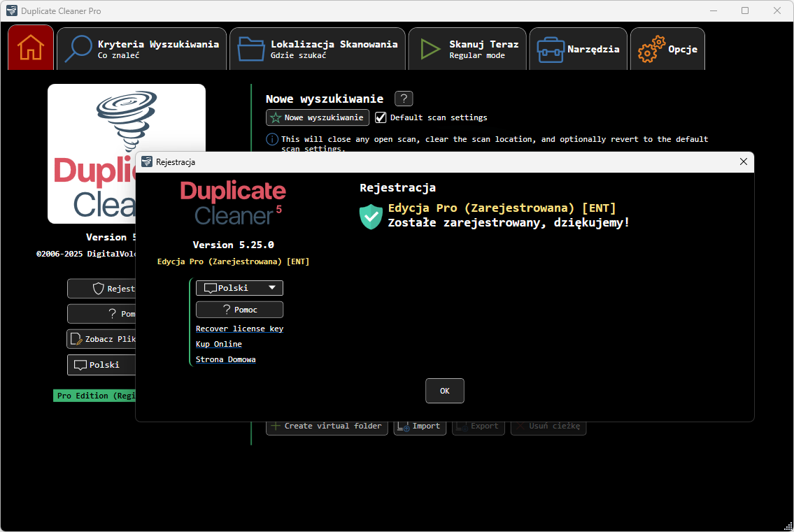The height and width of the screenshot is (532, 794).
Task: Follow the Kup Online link
Action: 219,344
